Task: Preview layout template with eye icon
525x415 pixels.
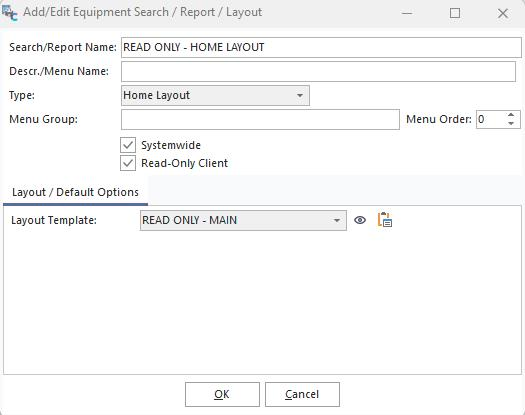Action: pyautogui.click(x=360, y=220)
